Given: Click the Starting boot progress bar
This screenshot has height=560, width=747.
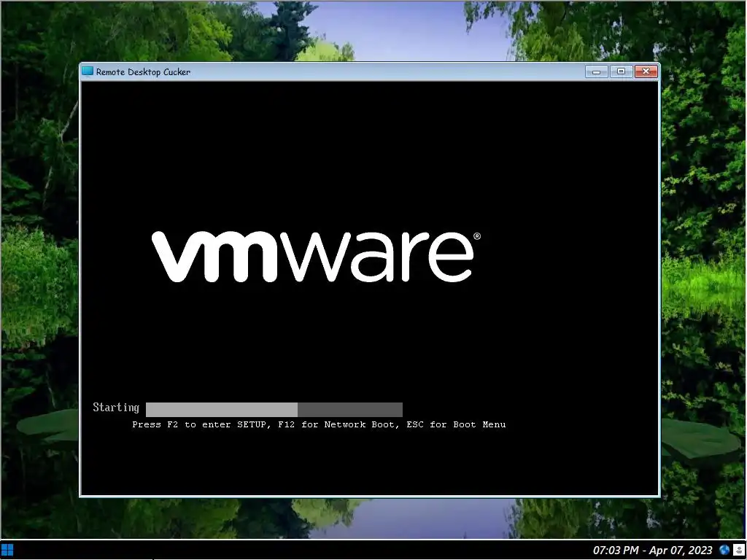Looking at the screenshot, I should pos(274,409).
